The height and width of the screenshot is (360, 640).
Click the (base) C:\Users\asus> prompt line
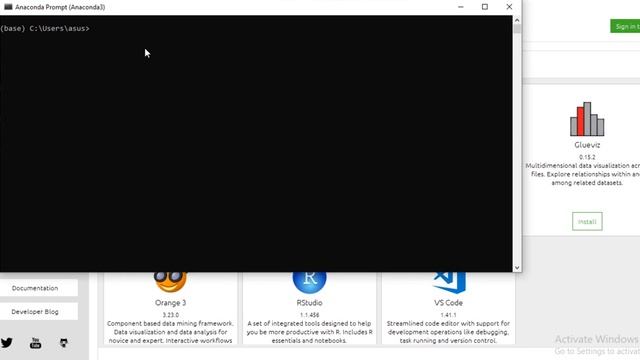(45, 29)
